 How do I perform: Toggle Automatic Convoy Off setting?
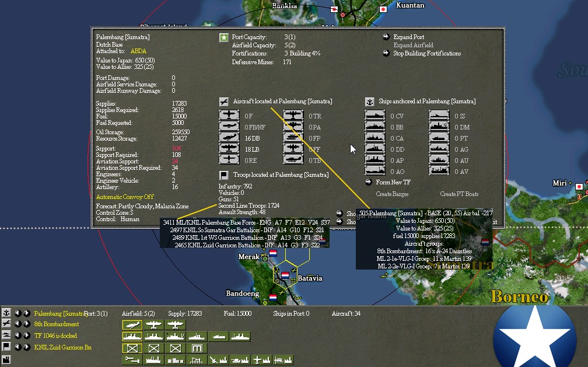125,197
